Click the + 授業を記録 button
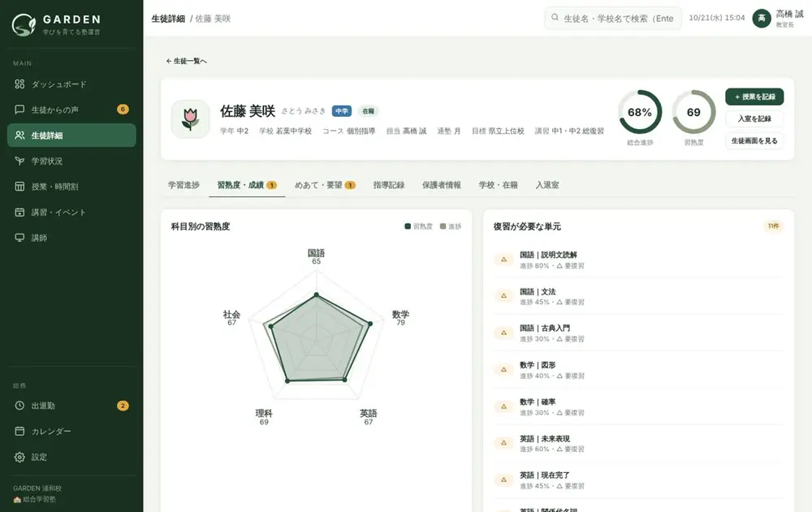The height and width of the screenshot is (512, 812). [754, 97]
